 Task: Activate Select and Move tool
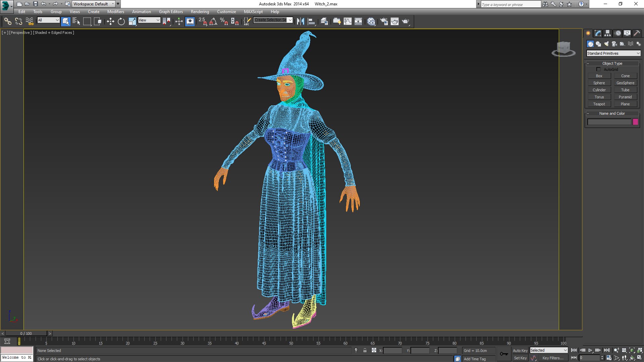tap(110, 21)
